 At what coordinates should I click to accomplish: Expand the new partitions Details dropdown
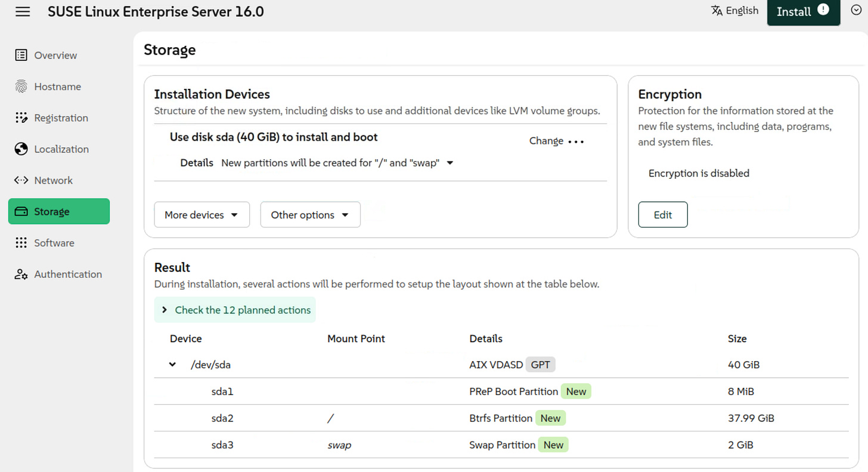(x=337, y=163)
